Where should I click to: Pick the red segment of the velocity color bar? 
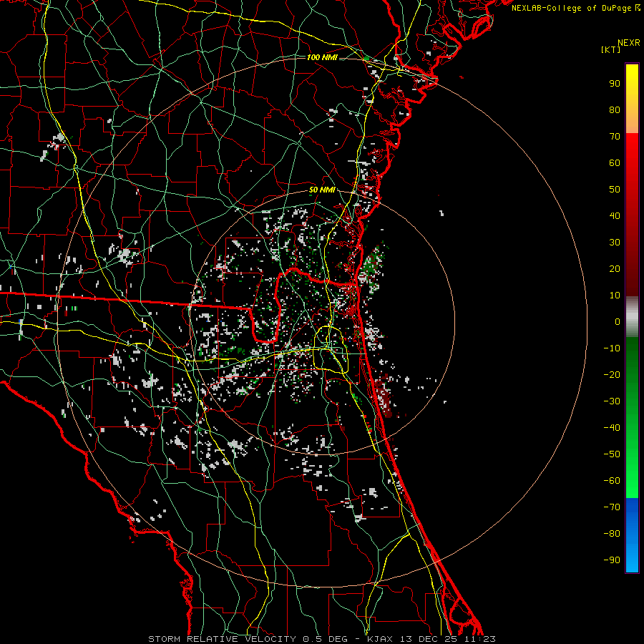632,215
